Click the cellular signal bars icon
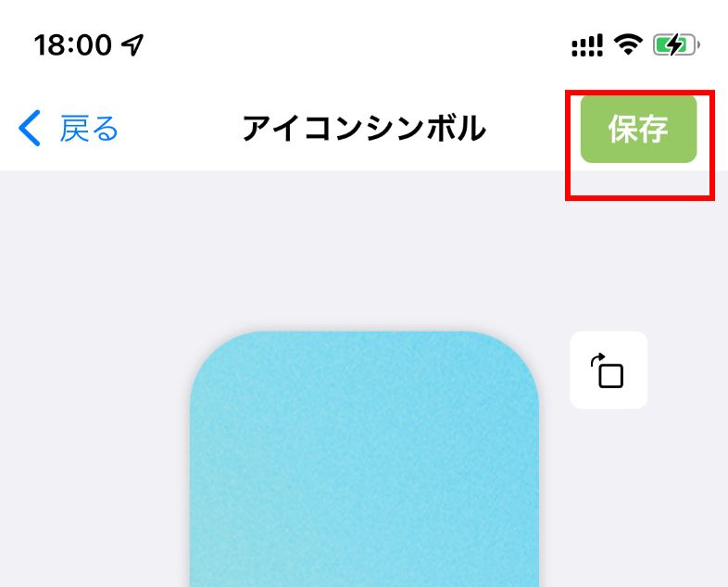The width and height of the screenshot is (728, 587). 587,45
